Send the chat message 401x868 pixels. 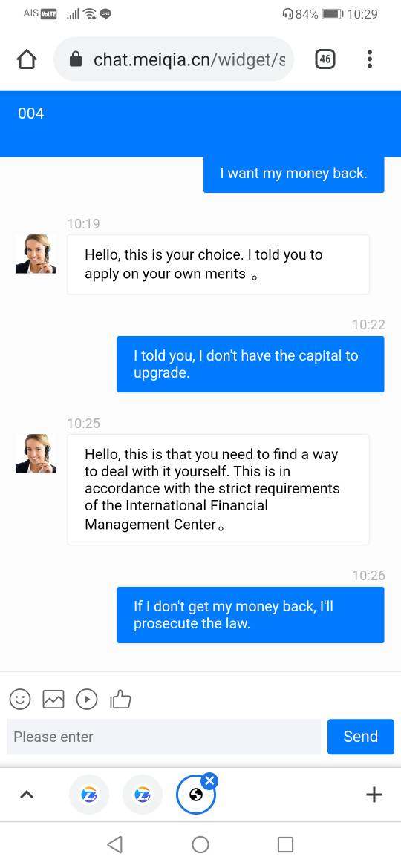(x=361, y=737)
